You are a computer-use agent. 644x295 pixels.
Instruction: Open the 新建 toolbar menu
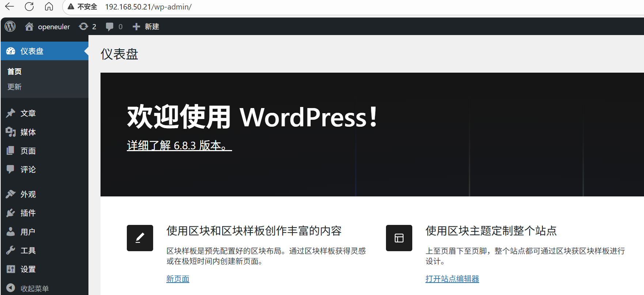coord(152,27)
